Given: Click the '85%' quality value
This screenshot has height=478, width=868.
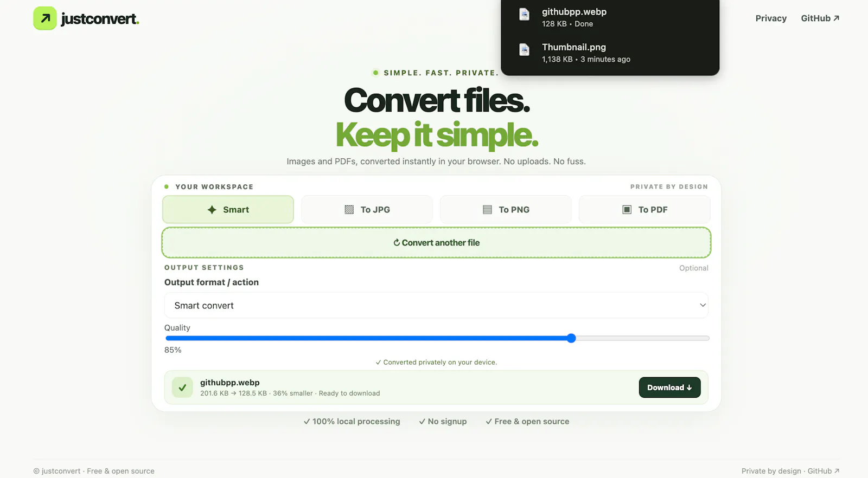Looking at the screenshot, I should click(x=173, y=350).
